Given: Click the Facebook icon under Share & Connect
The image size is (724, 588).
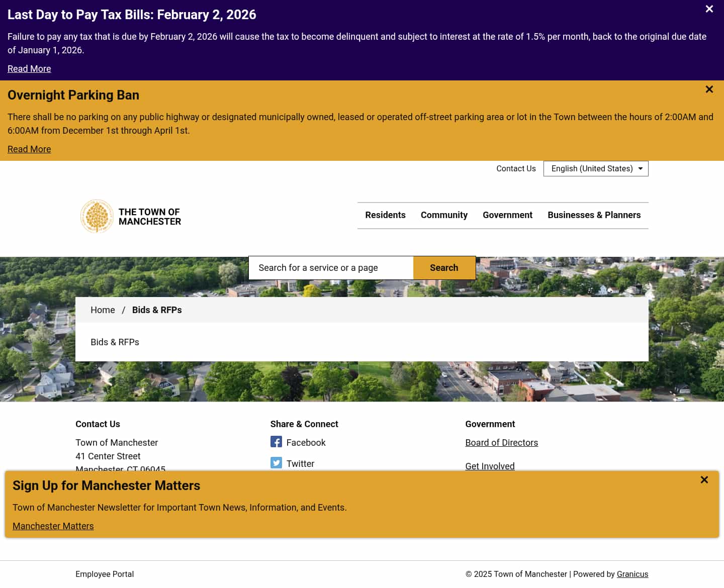Looking at the screenshot, I should tap(276, 442).
